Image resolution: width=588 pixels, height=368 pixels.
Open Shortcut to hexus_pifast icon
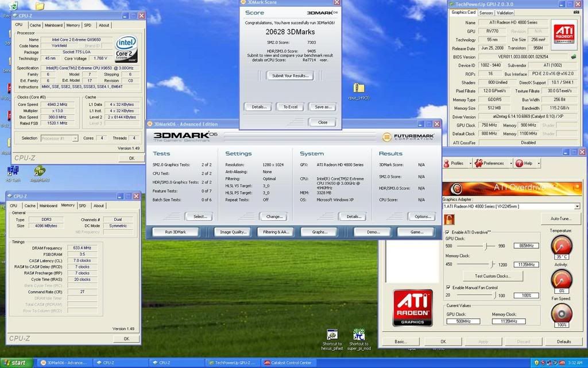(x=332, y=340)
